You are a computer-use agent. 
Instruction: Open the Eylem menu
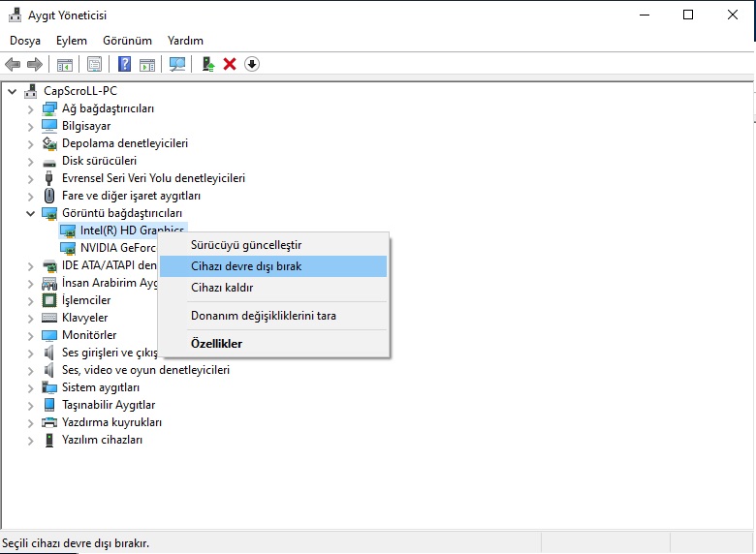click(72, 41)
